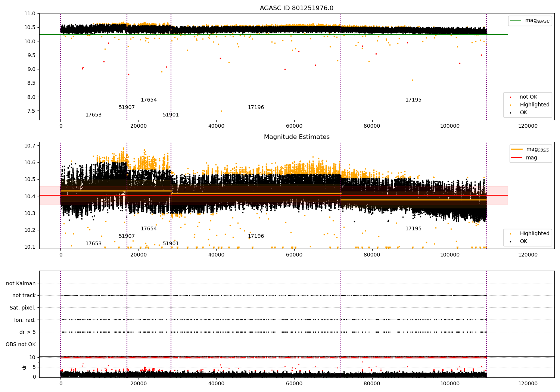This screenshot has height=392, width=560.
Task: Select 'Highlighted' legend entry in top plot
Action: 534,105
